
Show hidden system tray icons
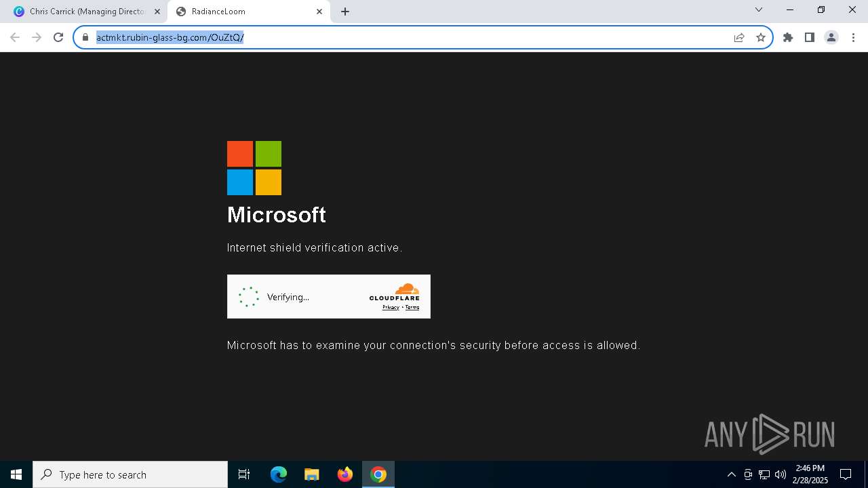click(731, 474)
